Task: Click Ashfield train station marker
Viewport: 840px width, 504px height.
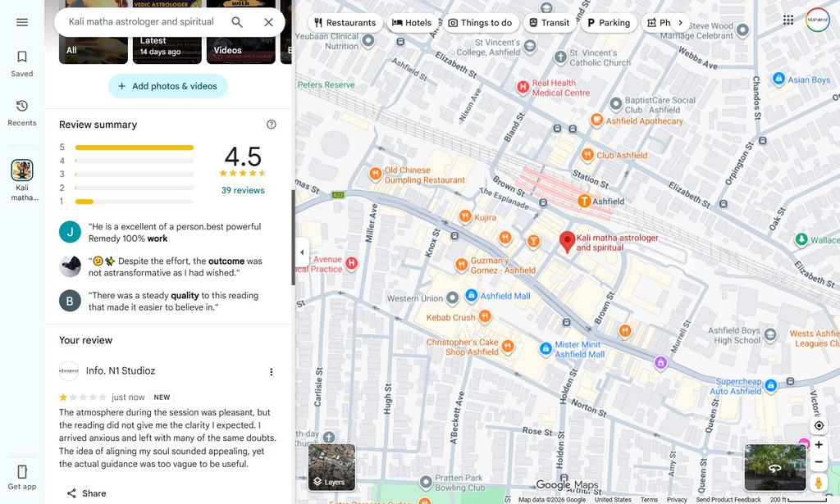Action: [x=584, y=201]
